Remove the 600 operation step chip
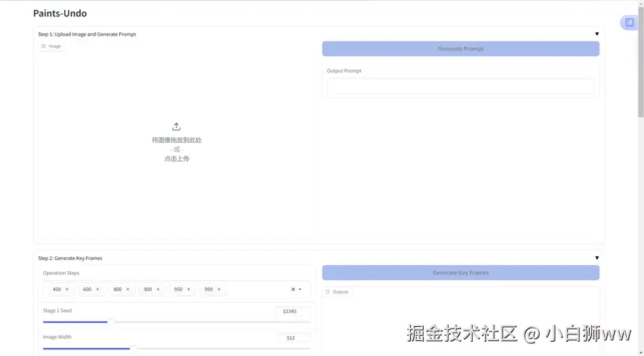644x356 pixels. 98,290
